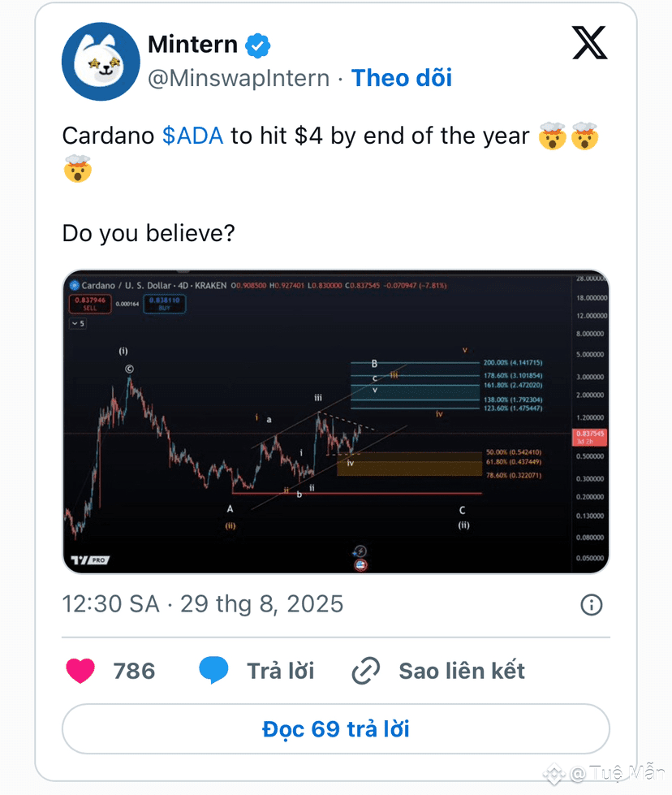Click the copy link chain icon
Screen dimensions: 672x795
pos(366,671)
